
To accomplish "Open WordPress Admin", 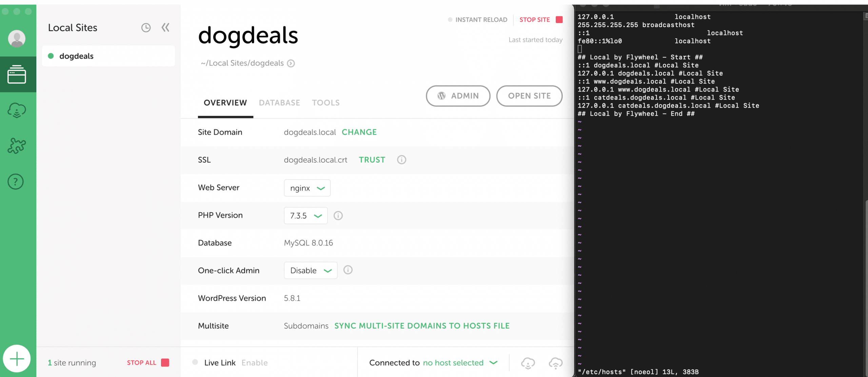I will (x=458, y=96).
